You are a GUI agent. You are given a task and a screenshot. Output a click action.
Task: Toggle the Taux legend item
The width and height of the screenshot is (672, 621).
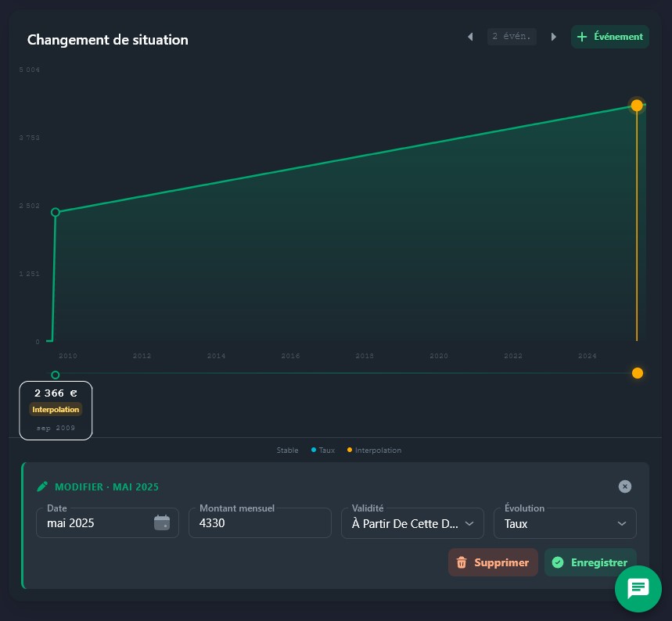point(325,450)
